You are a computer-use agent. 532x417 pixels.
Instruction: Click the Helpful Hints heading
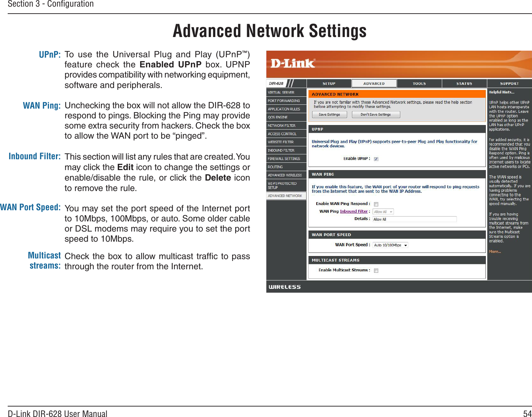(x=501, y=92)
